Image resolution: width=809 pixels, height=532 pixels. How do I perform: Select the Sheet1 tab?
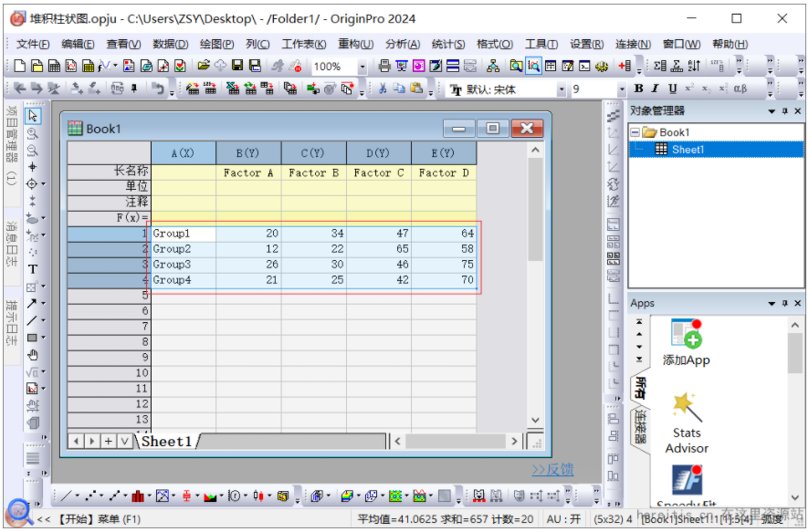(166, 442)
